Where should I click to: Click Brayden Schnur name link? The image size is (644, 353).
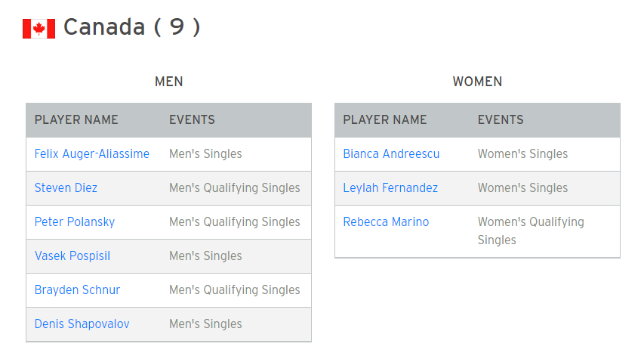tap(77, 290)
